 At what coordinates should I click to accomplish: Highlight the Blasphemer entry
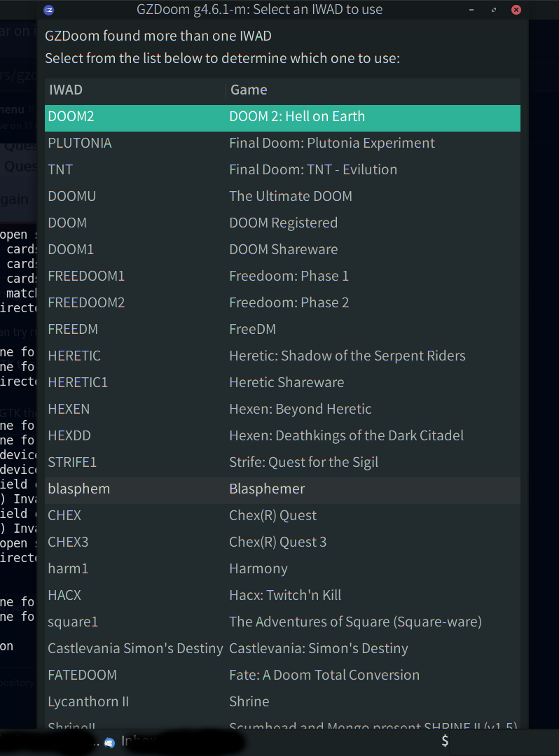coord(280,489)
